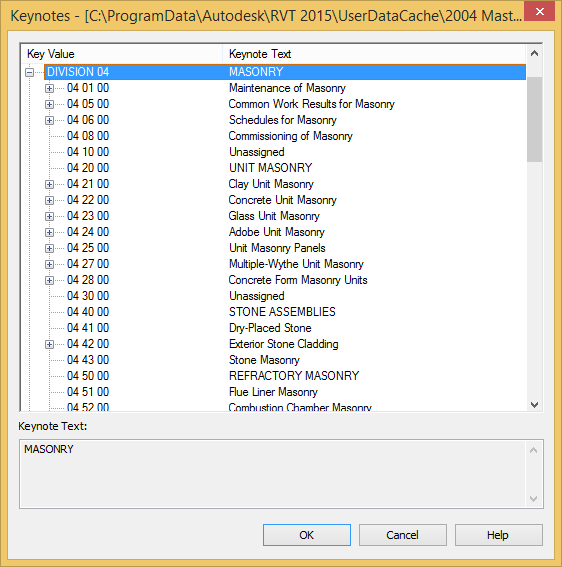Click the Keynote Text column header

coord(374,54)
